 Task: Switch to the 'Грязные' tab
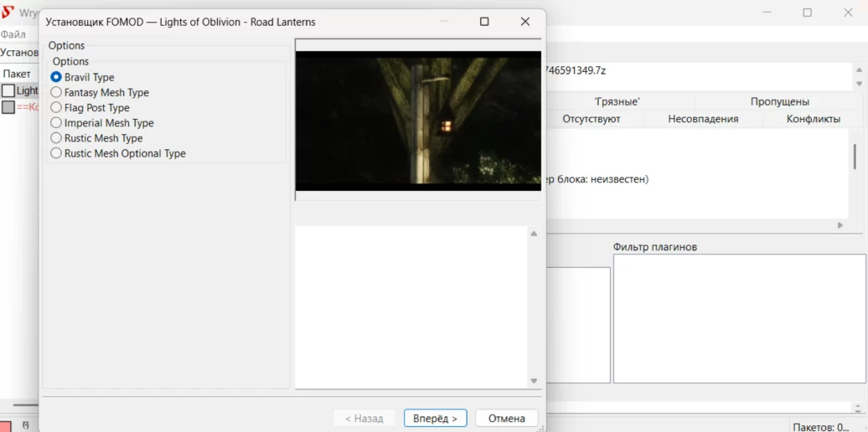[617, 101]
